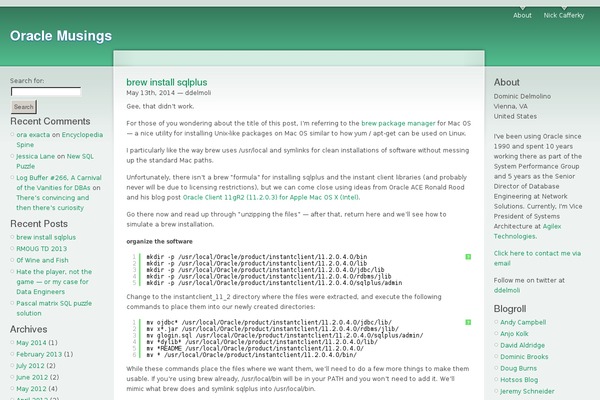Open Oracle Client 11gR2 for Apple Mac link

[x=271, y=198]
